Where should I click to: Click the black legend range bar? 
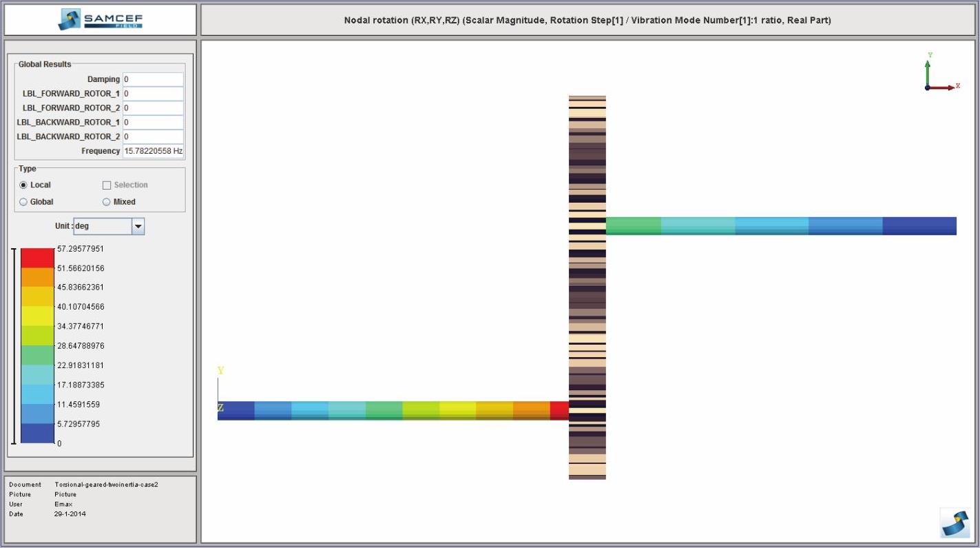pyautogui.click(x=14, y=345)
